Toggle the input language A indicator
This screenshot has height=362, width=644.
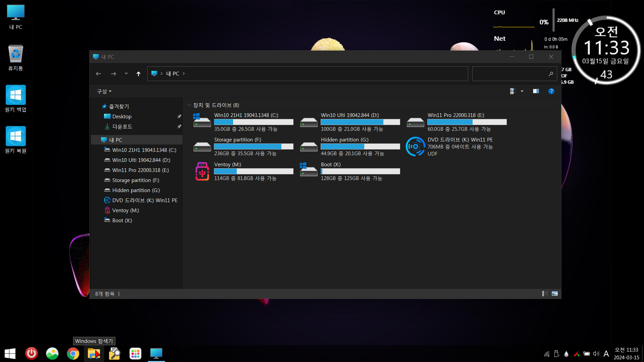pyautogui.click(x=606, y=354)
